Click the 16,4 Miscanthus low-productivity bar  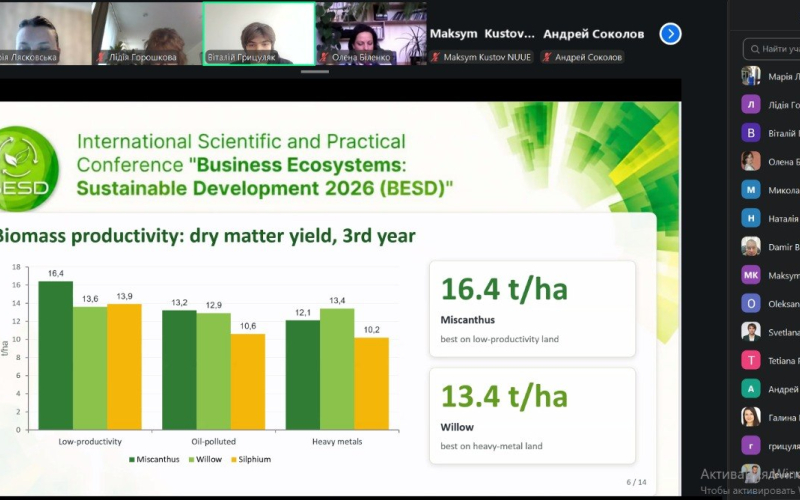[56, 355]
